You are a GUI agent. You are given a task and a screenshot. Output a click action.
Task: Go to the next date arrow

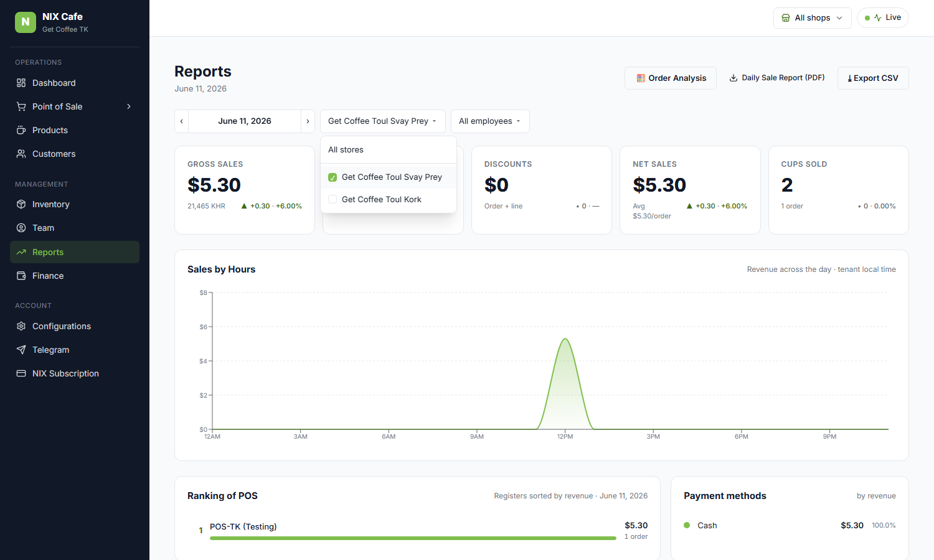[308, 121]
